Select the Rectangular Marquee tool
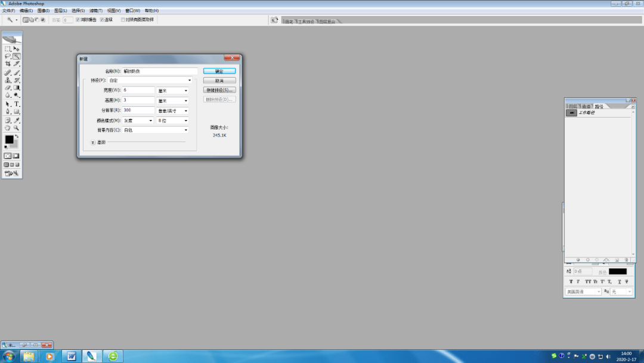 pos(7,49)
